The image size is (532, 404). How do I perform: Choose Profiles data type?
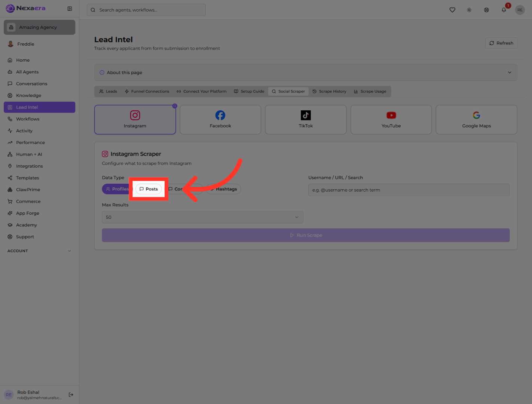(x=117, y=189)
